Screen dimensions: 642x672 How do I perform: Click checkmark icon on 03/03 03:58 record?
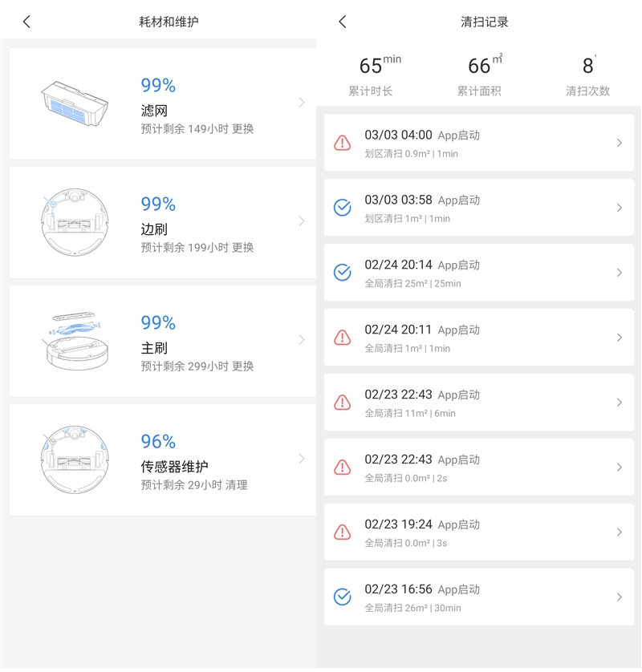click(343, 208)
